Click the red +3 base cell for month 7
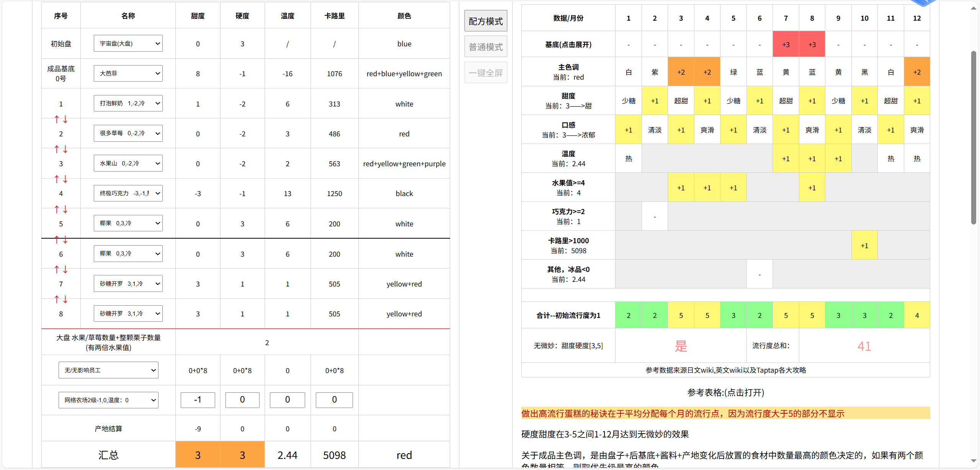This screenshot has width=980, height=470. 786,44
